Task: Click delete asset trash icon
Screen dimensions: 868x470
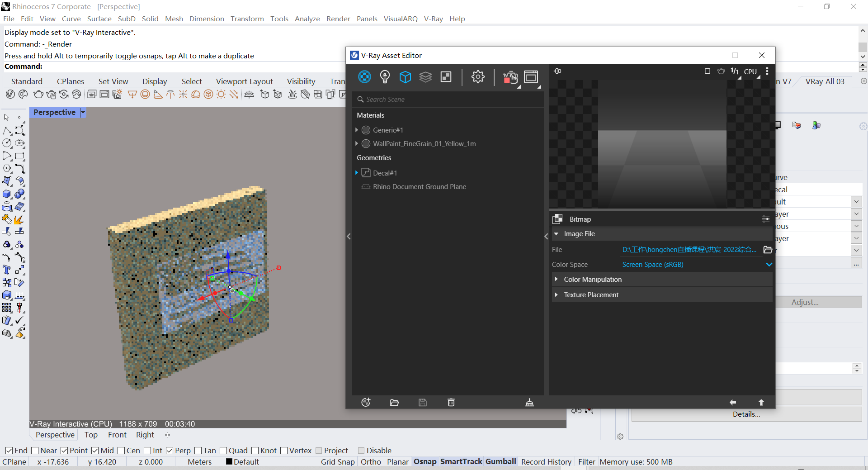Action: click(x=451, y=402)
